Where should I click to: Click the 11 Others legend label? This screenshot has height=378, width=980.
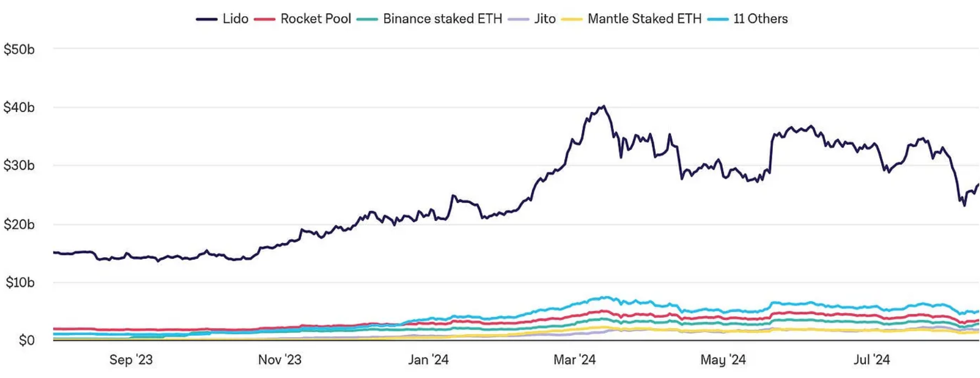point(760,19)
